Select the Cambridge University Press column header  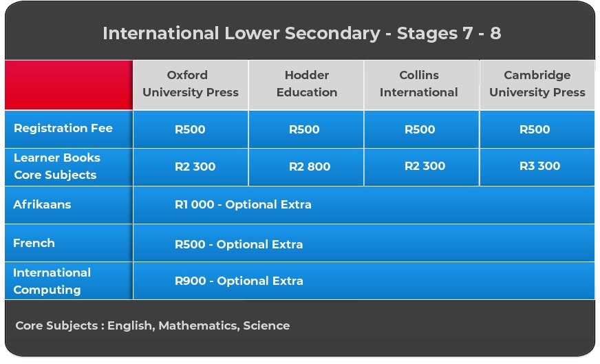coord(537,84)
